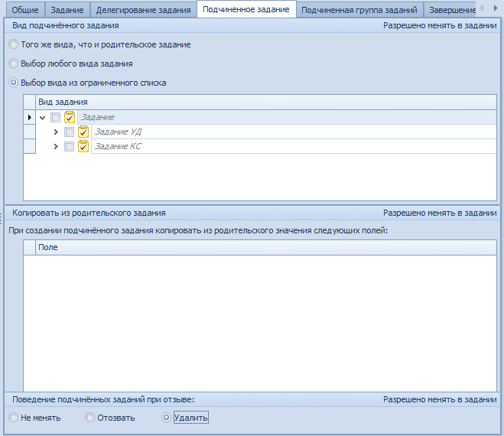Image resolution: width=504 pixels, height=436 pixels.
Task: Select 'Выбор любого вида задания' option
Action: pyautogui.click(x=13, y=63)
